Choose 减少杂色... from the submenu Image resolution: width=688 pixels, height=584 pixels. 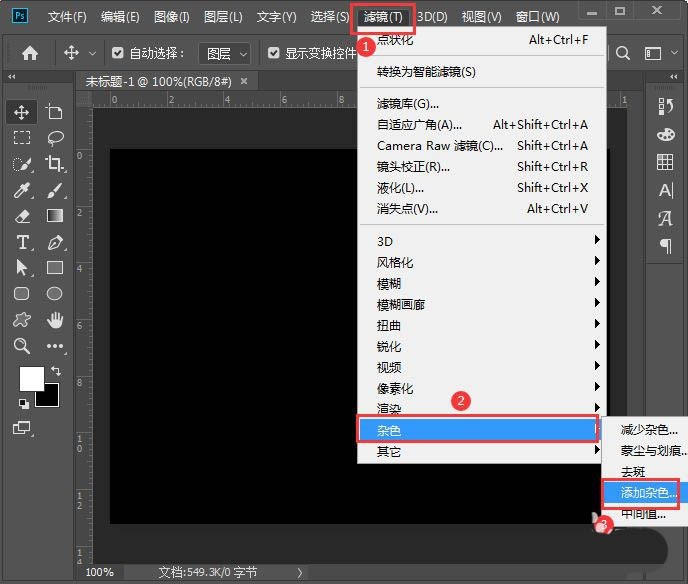pyautogui.click(x=645, y=430)
